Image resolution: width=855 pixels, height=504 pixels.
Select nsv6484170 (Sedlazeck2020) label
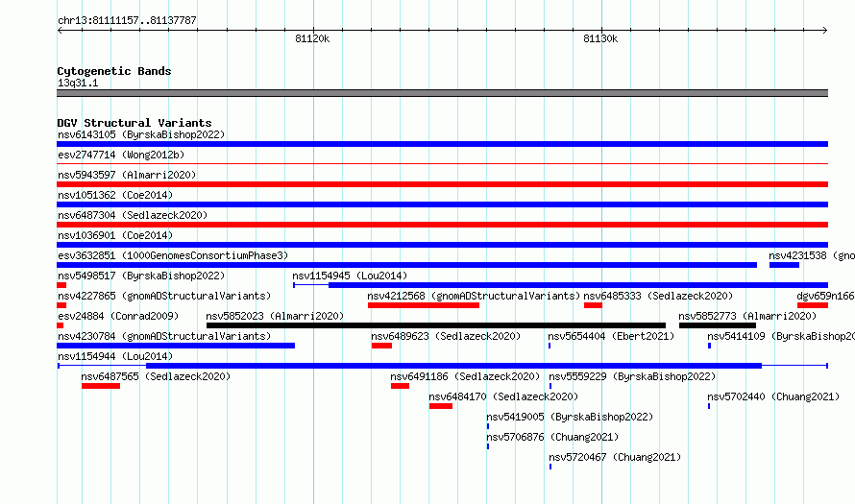pos(503,396)
